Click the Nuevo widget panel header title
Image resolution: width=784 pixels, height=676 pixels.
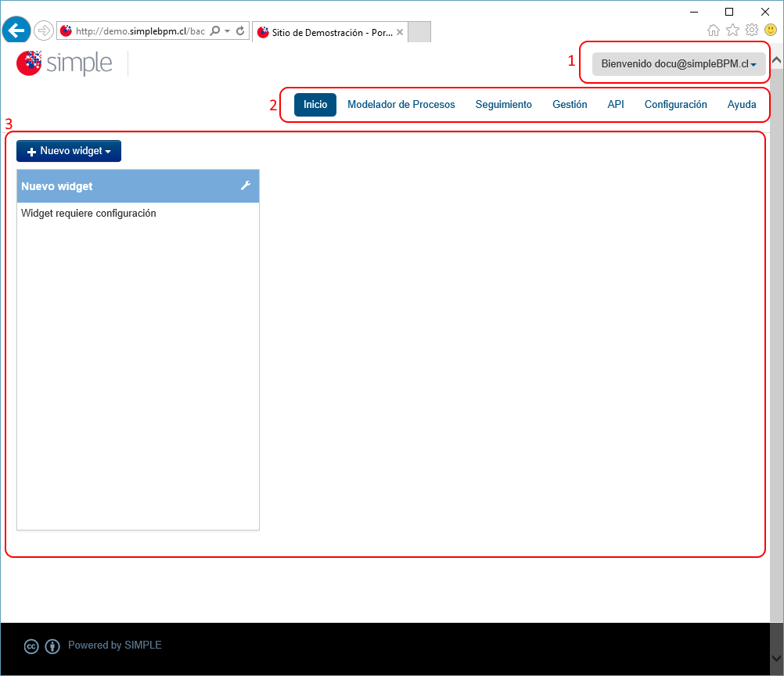(56, 186)
